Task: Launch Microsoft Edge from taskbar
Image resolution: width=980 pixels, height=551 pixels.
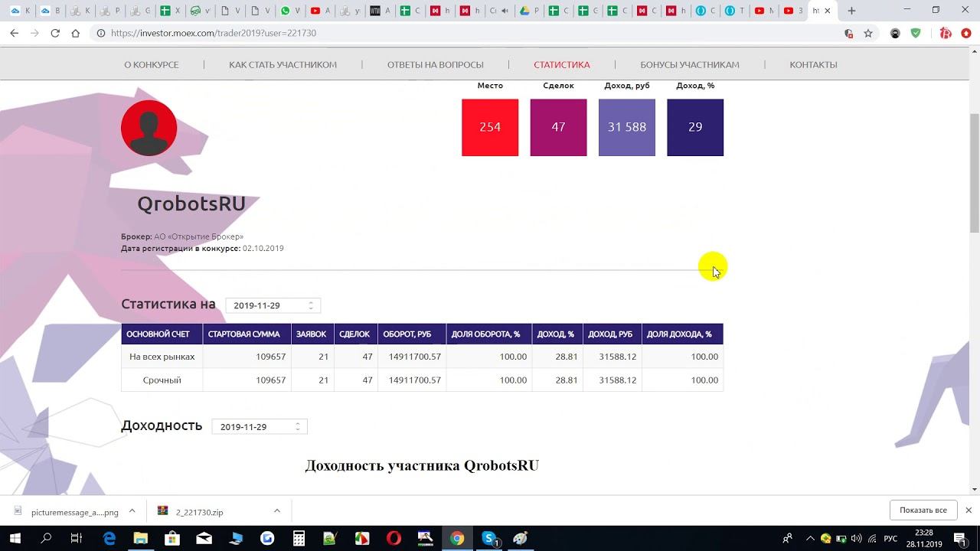Action: click(x=108, y=539)
